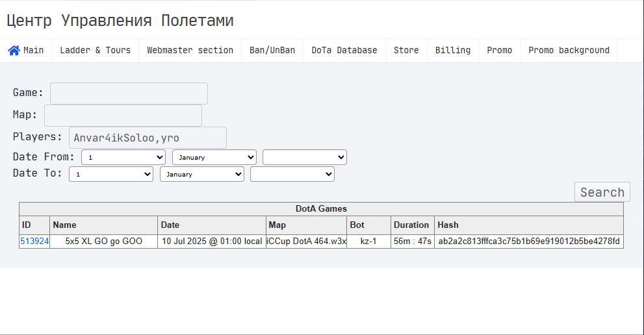Open the Ban/UnBan page
The height and width of the screenshot is (335, 644).
[x=272, y=51]
